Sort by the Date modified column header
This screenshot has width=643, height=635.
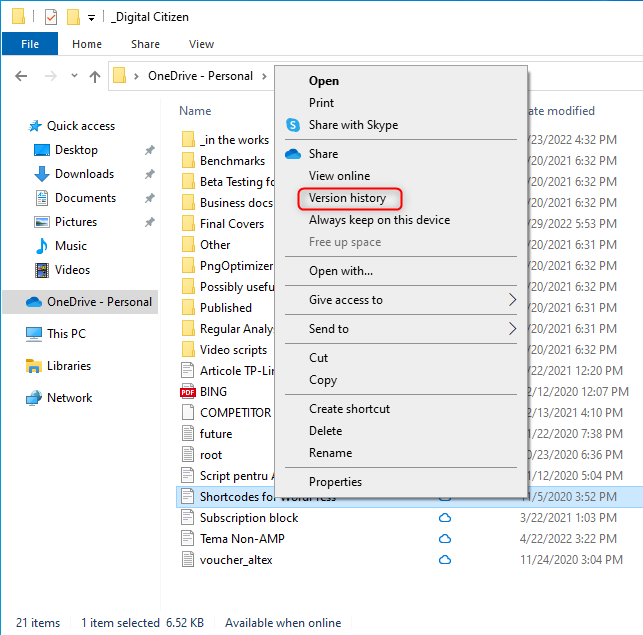coord(561,111)
